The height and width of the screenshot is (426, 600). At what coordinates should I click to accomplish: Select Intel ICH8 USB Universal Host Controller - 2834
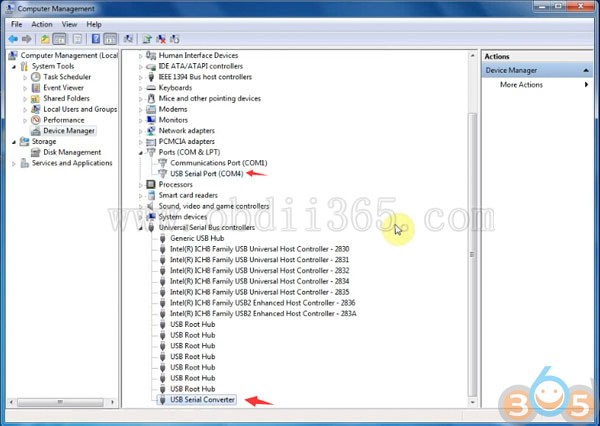[x=259, y=281]
